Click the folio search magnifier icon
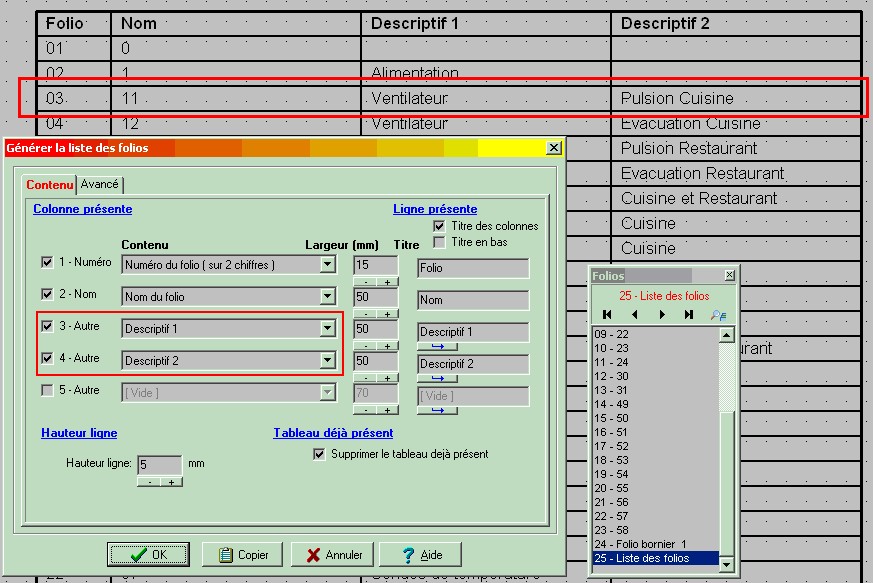The image size is (873, 583). coord(718,315)
